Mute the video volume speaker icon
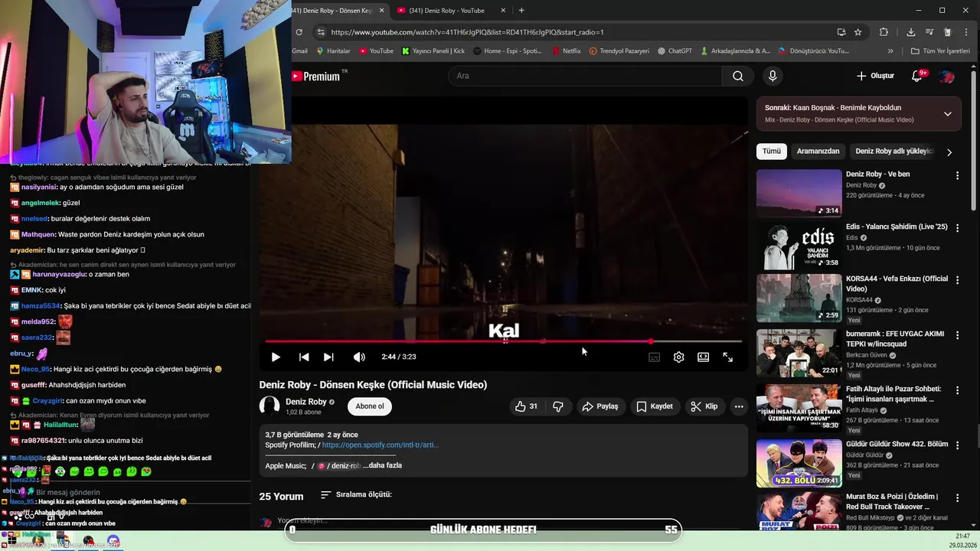 pos(359,357)
